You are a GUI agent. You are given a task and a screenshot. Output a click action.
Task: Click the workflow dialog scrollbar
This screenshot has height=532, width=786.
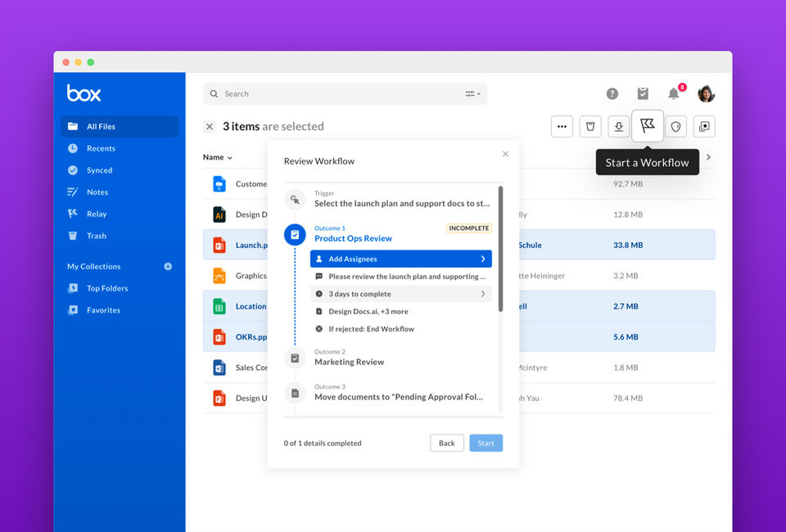tap(500, 249)
